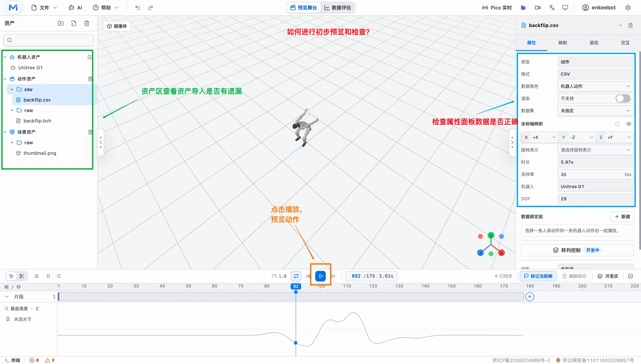Click the 阵列控制 button
The image size is (641, 364).
pos(577,250)
